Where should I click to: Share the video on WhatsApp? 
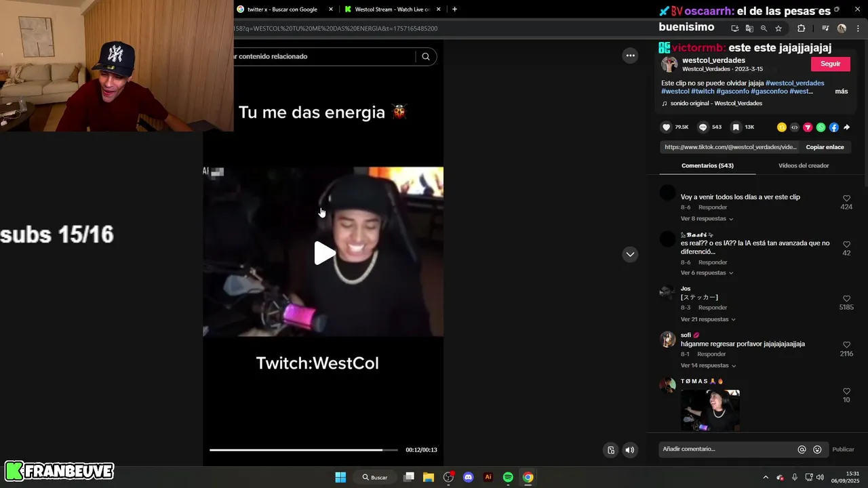821,127
